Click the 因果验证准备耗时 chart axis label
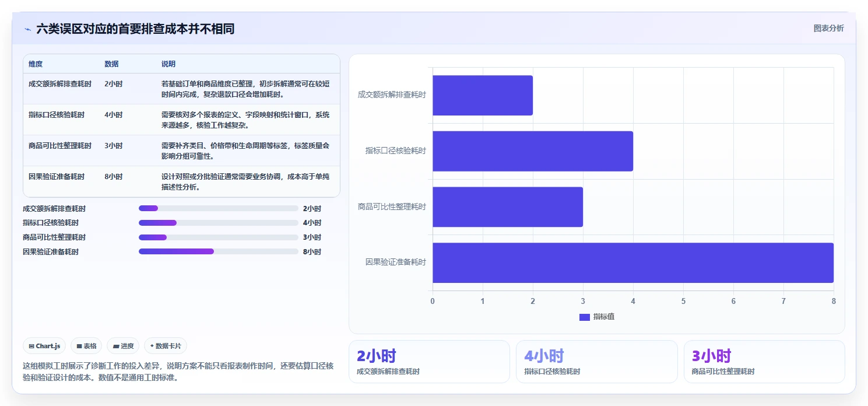The width and height of the screenshot is (868, 406). [395, 262]
